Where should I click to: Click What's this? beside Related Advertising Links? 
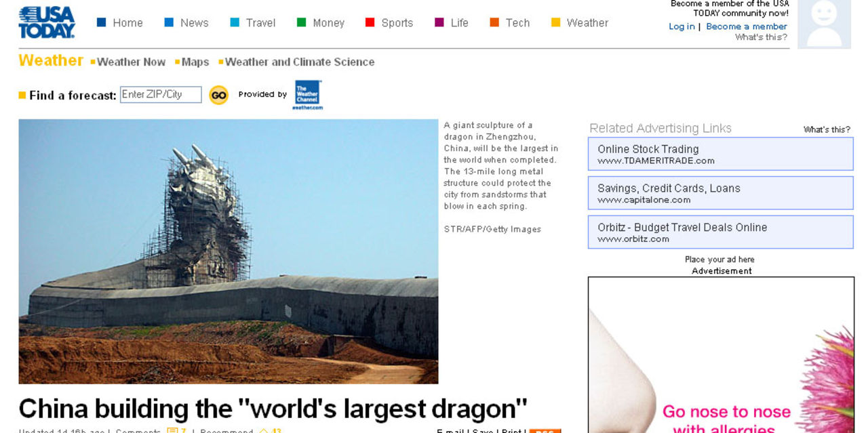coord(827,129)
